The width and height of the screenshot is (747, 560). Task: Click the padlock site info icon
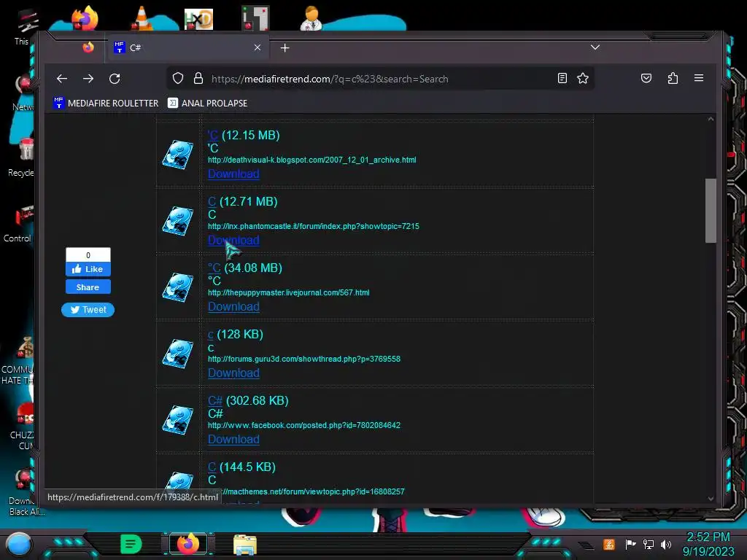tap(198, 79)
